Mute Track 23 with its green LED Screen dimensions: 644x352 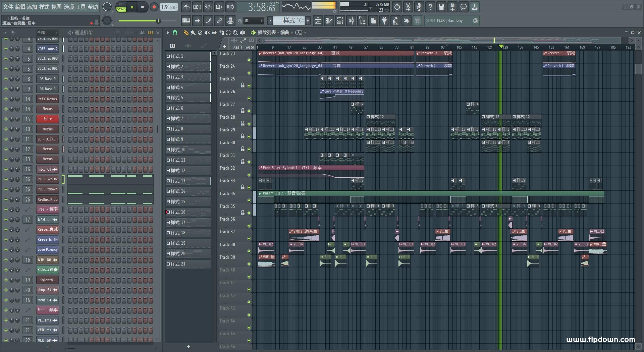click(x=249, y=60)
